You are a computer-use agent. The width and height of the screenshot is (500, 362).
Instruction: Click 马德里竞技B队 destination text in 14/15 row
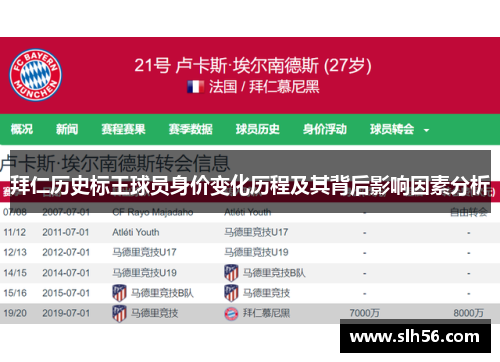274,273
